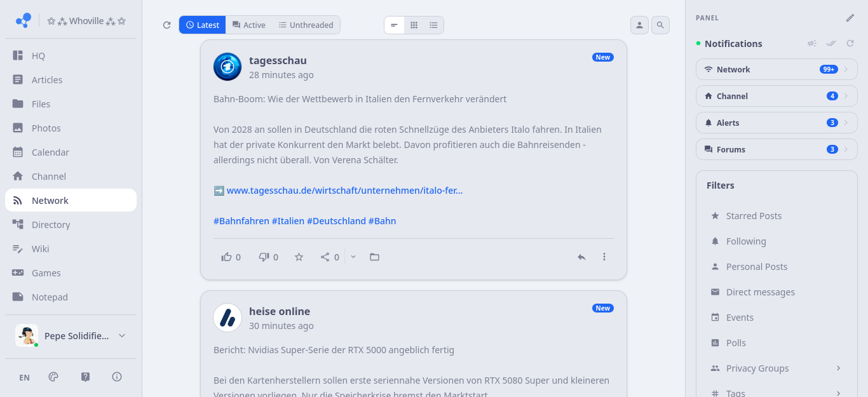Like the tagesschau post with thumbs up

click(x=231, y=257)
